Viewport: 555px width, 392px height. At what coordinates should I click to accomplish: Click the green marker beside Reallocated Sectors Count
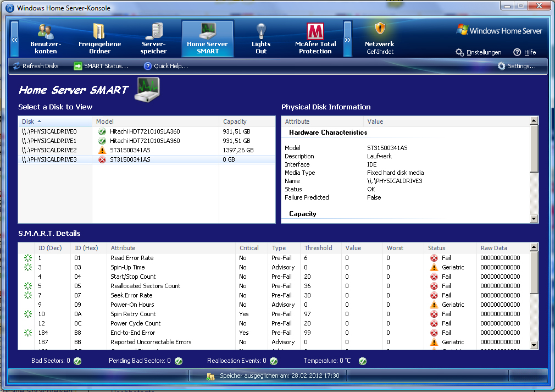(x=28, y=286)
